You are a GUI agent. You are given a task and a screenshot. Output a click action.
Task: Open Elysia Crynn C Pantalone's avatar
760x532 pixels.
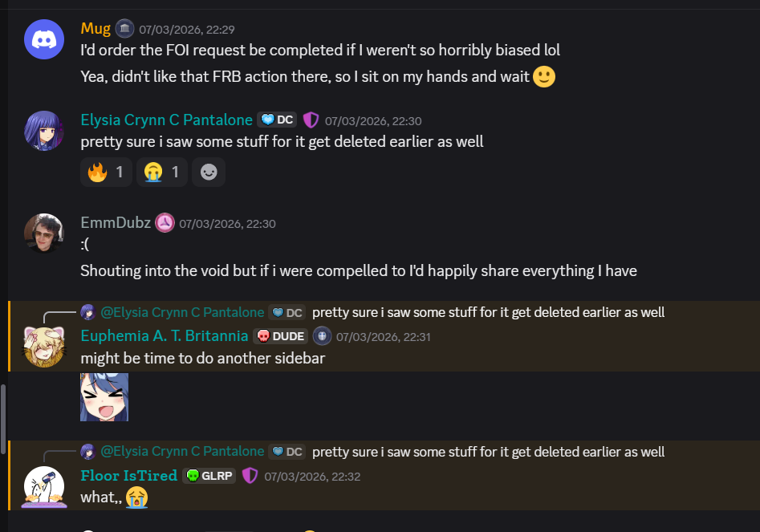tap(43, 130)
